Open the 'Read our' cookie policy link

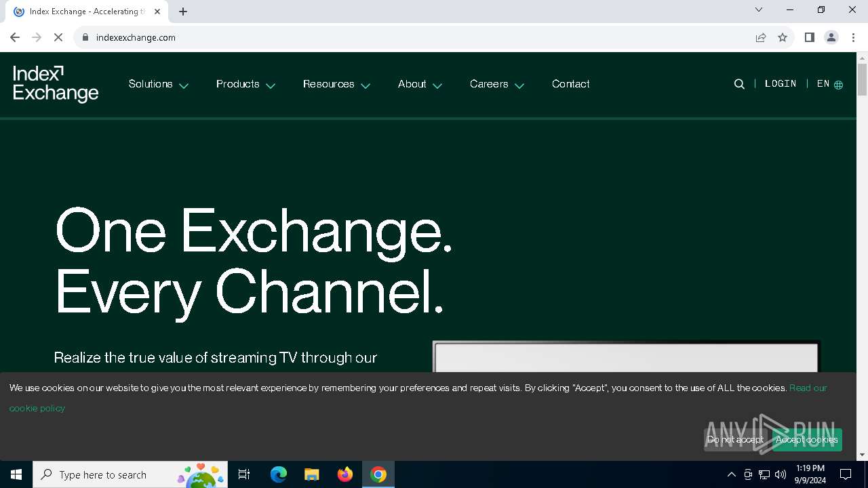click(x=808, y=388)
